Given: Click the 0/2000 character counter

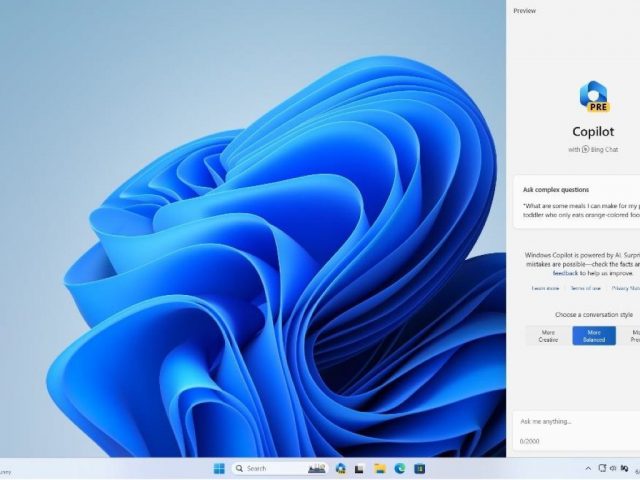Looking at the screenshot, I should point(529,441).
